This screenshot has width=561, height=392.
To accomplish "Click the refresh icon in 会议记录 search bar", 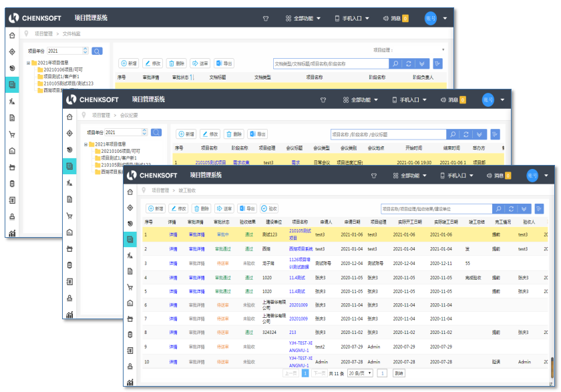I will point(466,134).
